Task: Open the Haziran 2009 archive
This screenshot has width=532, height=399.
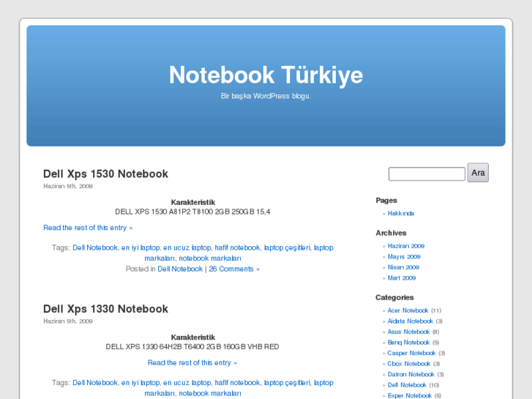Action: click(x=406, y=246)
